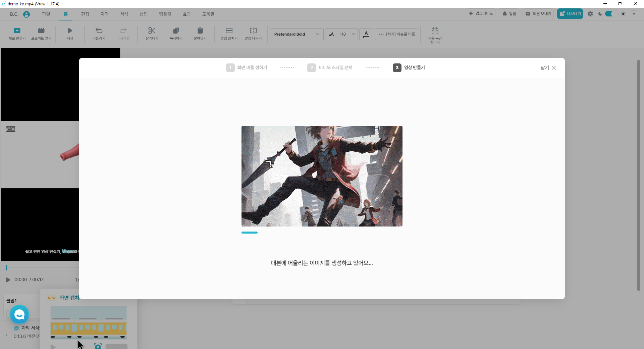644x349 pixels.
Task: Select the 홈 tab
Action: coord(66,14)
